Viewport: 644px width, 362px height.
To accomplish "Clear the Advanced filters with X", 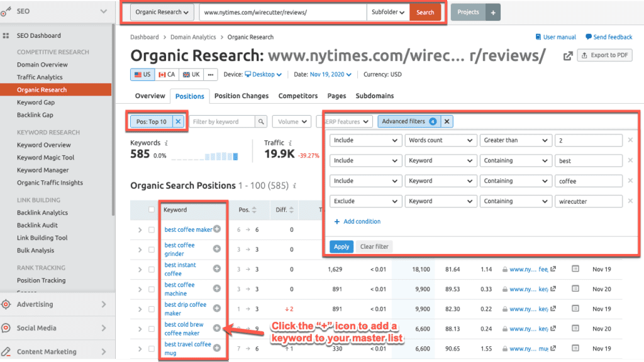I will (447, 121).
